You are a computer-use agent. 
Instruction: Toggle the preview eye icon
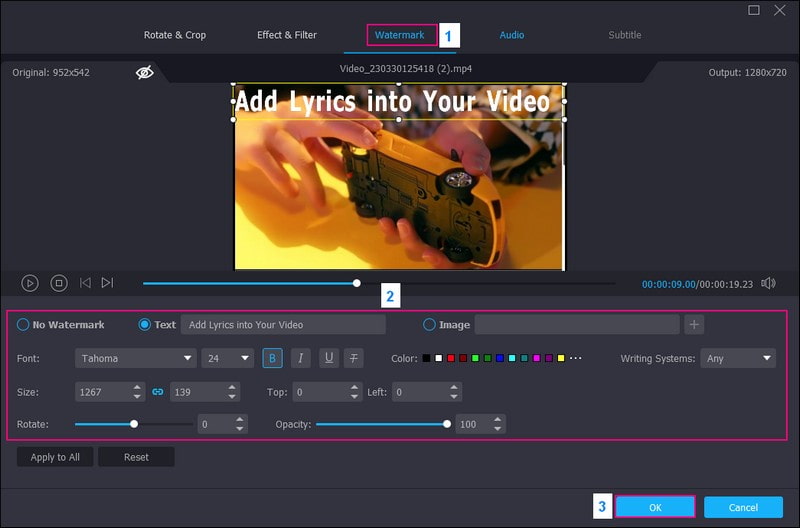coord(145,73)
